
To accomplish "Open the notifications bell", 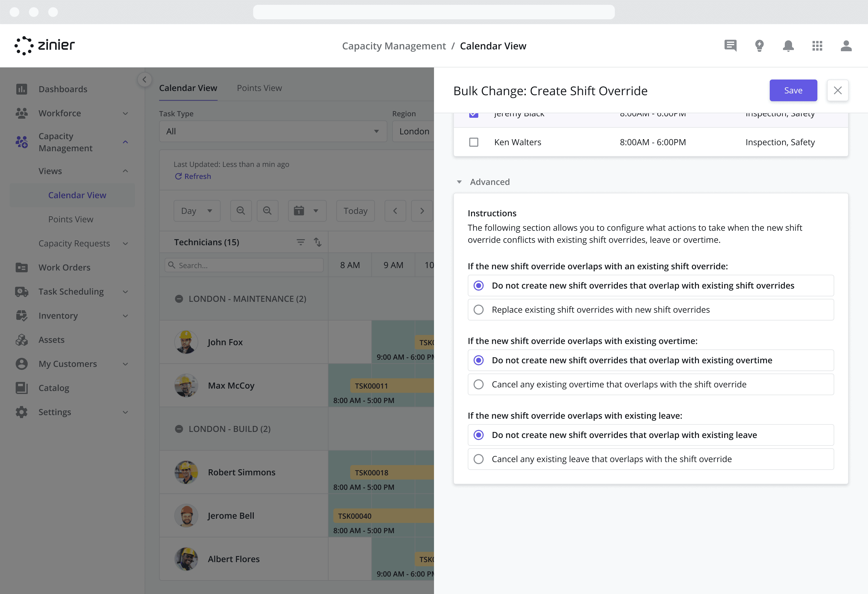I will tap(788, 45).
